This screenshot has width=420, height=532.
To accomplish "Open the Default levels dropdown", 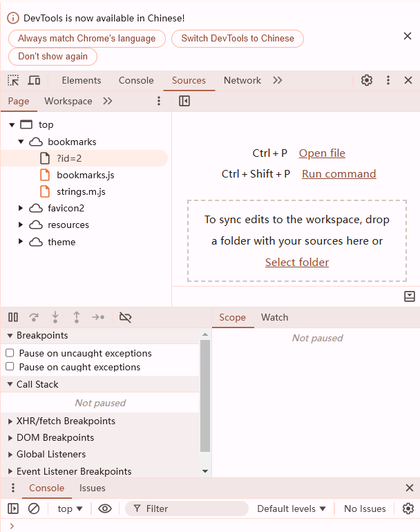I will (292, 509).
